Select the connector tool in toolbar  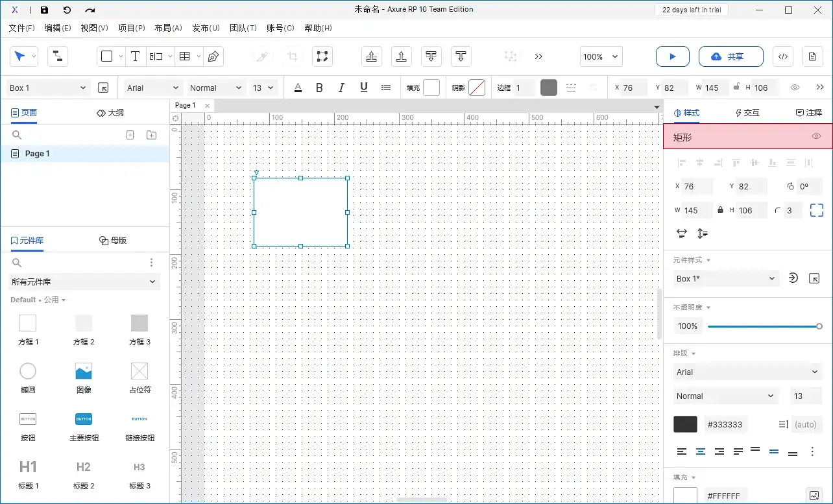coord(58,56)
